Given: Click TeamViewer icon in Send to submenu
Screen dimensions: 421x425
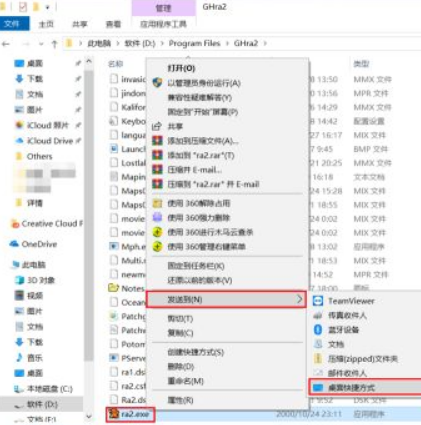Looking at the screenshot, I should pos(318,301).
